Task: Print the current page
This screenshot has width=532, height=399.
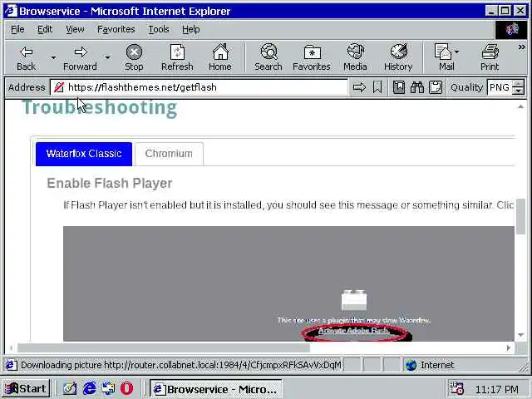Action: (x=490, y=57)
